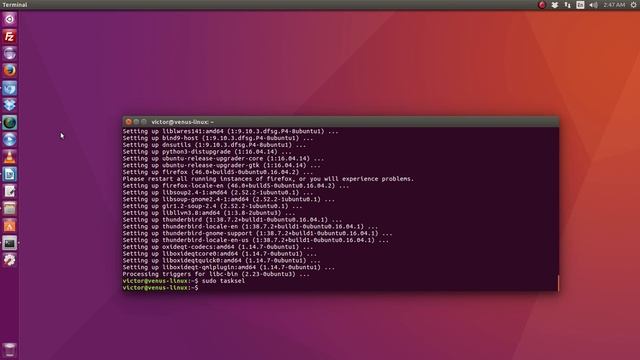640x360 pixels.
Task: Open the Dropbox indicator in top panel
Action: 555,5
